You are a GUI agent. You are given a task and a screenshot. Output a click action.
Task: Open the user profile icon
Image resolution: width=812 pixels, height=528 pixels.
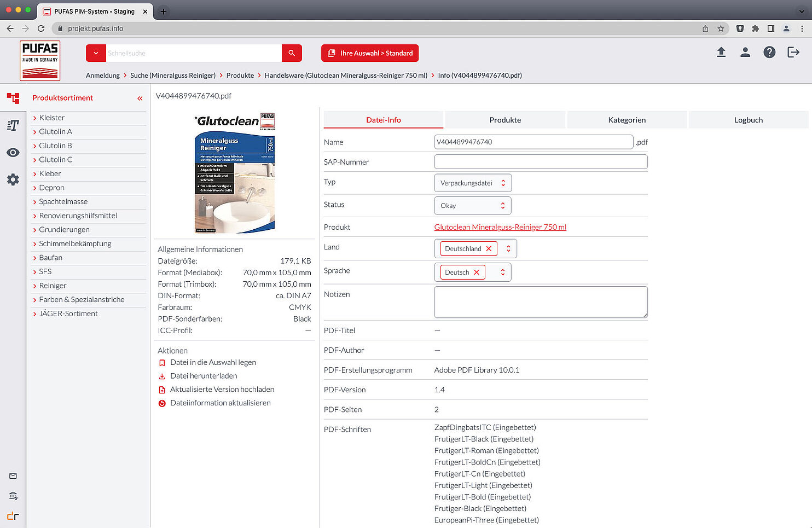point(745,52)
